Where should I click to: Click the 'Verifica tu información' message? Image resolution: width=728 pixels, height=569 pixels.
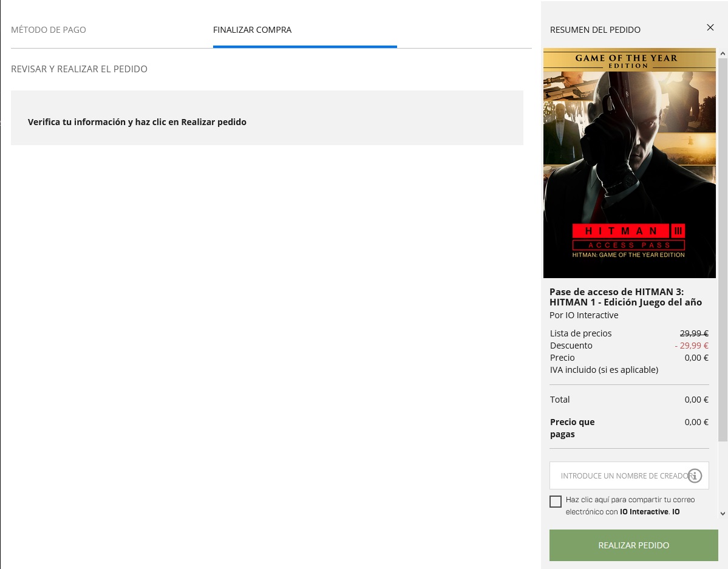pyautogui.click(x=137, y=122)
